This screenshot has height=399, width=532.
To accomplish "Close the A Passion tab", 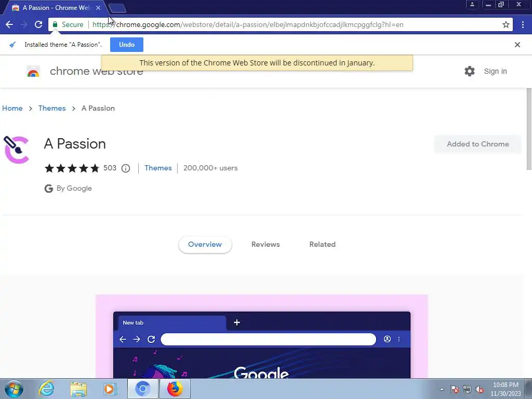I will tap(98, 7).
